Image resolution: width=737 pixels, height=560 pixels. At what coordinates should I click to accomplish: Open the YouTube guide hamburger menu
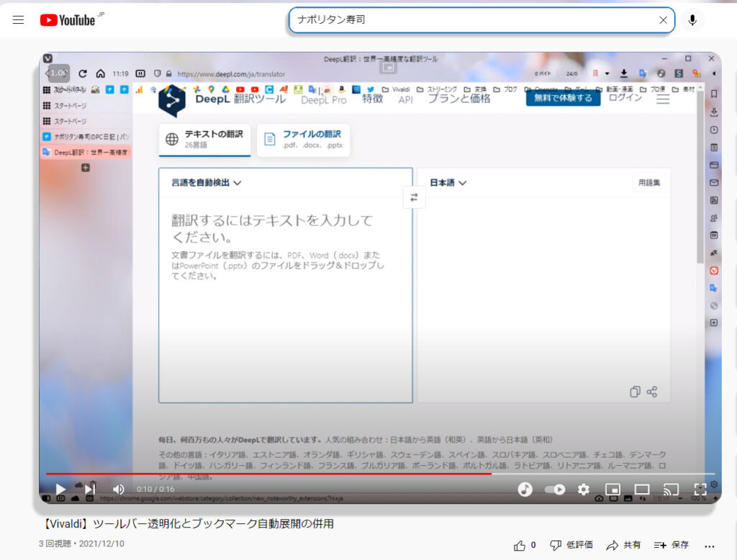(x=18, y=19)
